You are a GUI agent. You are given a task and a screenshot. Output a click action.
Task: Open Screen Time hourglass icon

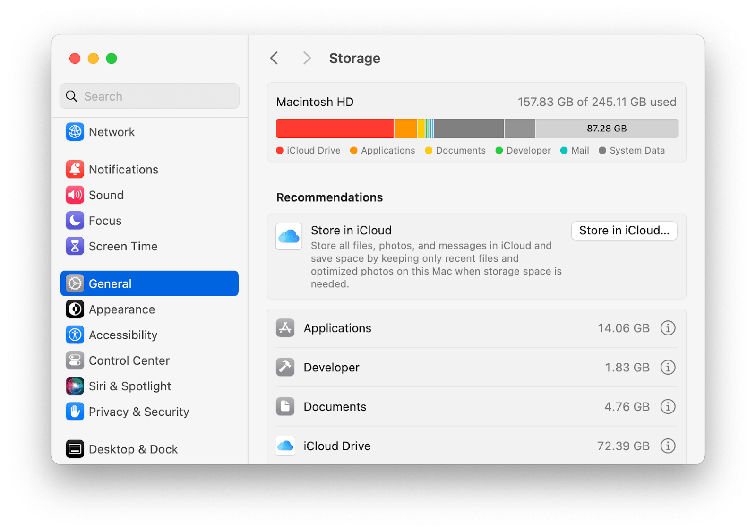[x=75, y=246]
